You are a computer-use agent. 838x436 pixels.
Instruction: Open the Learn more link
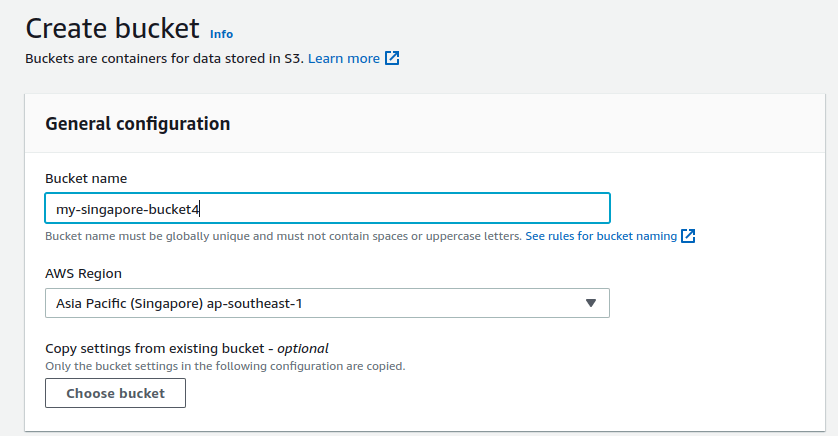tap(343, 59)
